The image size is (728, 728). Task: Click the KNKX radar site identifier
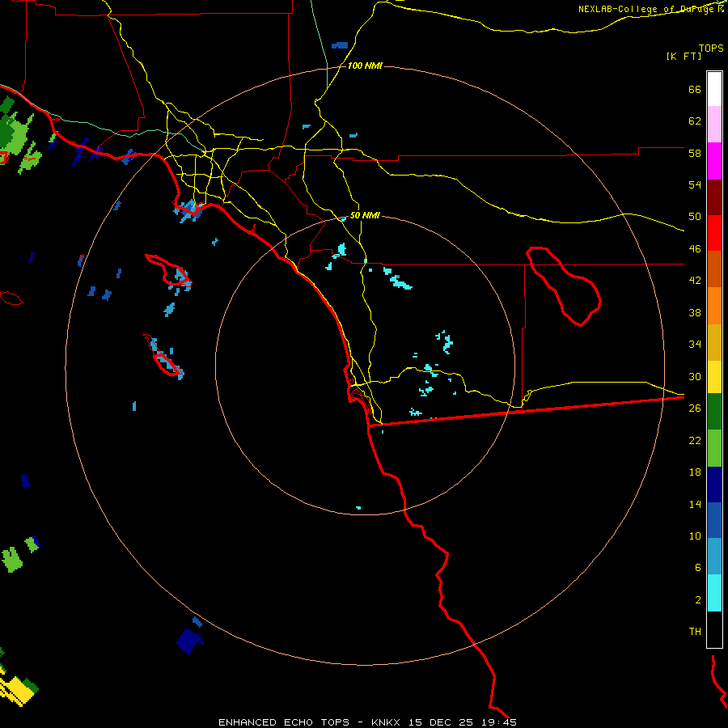[385, 722]
